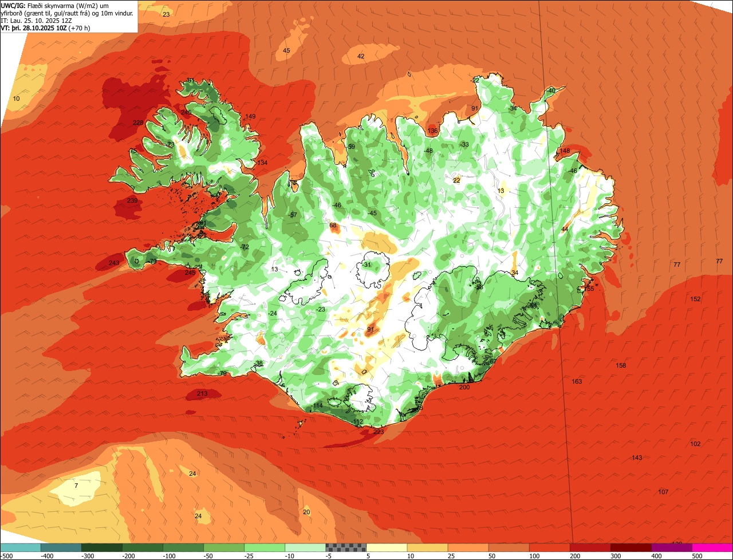Click the -25 to -10 light green legend swatch
Screen dimensions: 733x560
pyautogui.click(x=265, y=547)
